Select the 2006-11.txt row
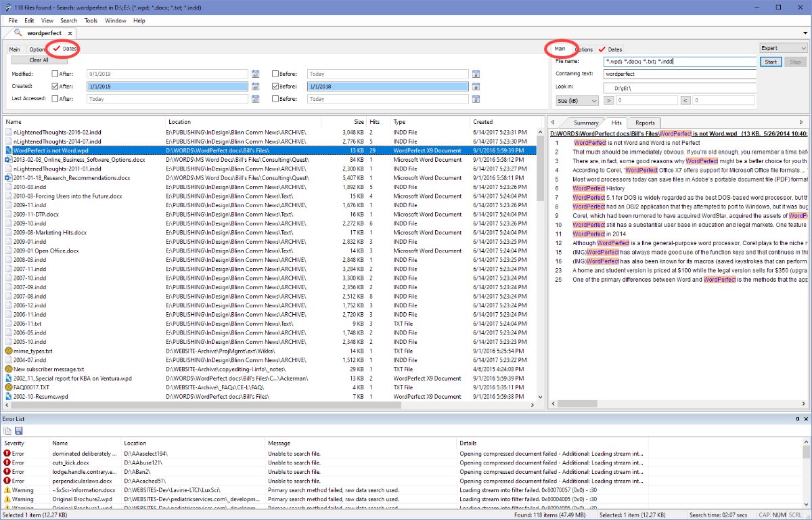The image size is (812, 520). [x=271, y=324]
